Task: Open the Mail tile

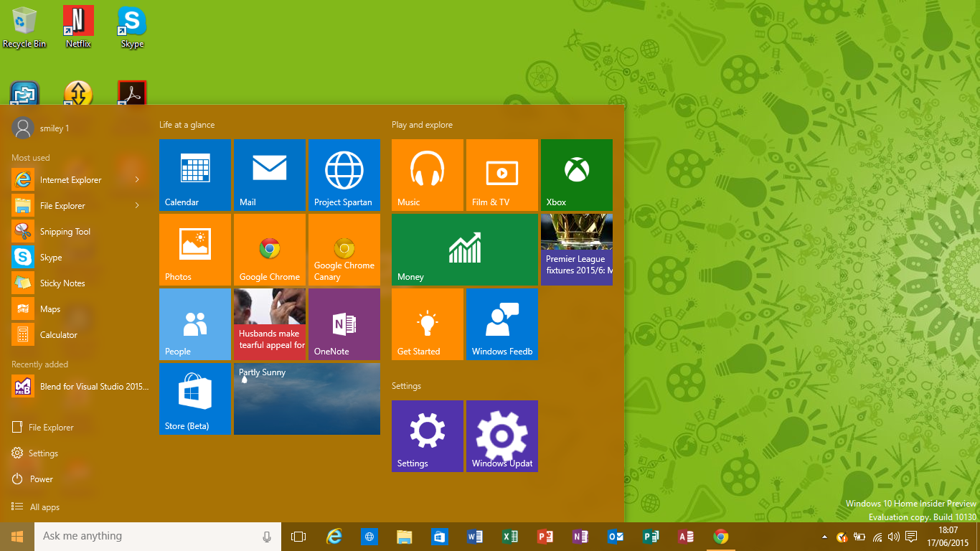Action: pyautogui.click(x=270, y=175)
